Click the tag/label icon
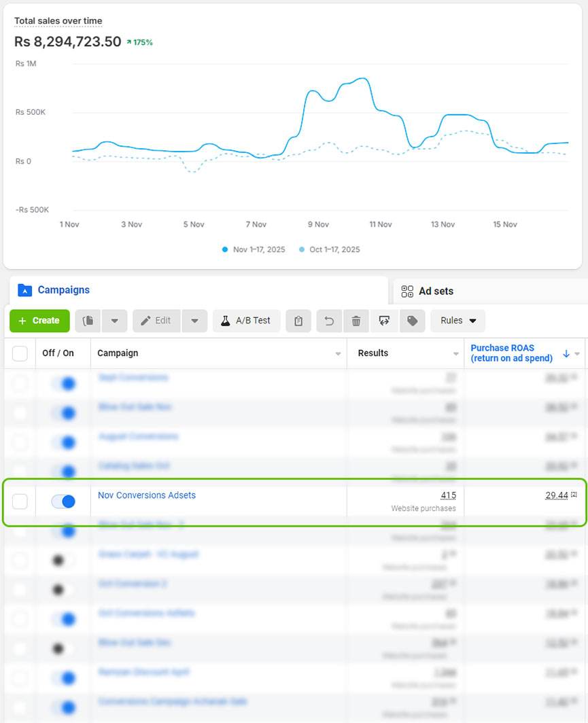 click(412, 321)
